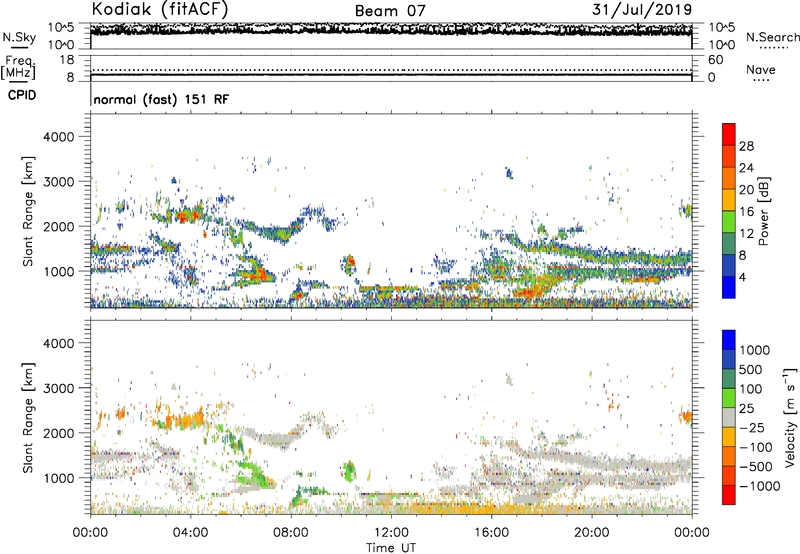Image resolution: width=800 pixels, height=554 pixels.
Task: Click the "4" value on Power colorbar
Action: click(x=743, y=278)
